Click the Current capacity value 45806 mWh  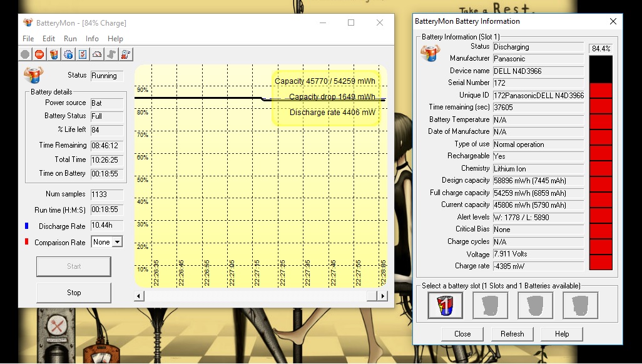[538, 205]
